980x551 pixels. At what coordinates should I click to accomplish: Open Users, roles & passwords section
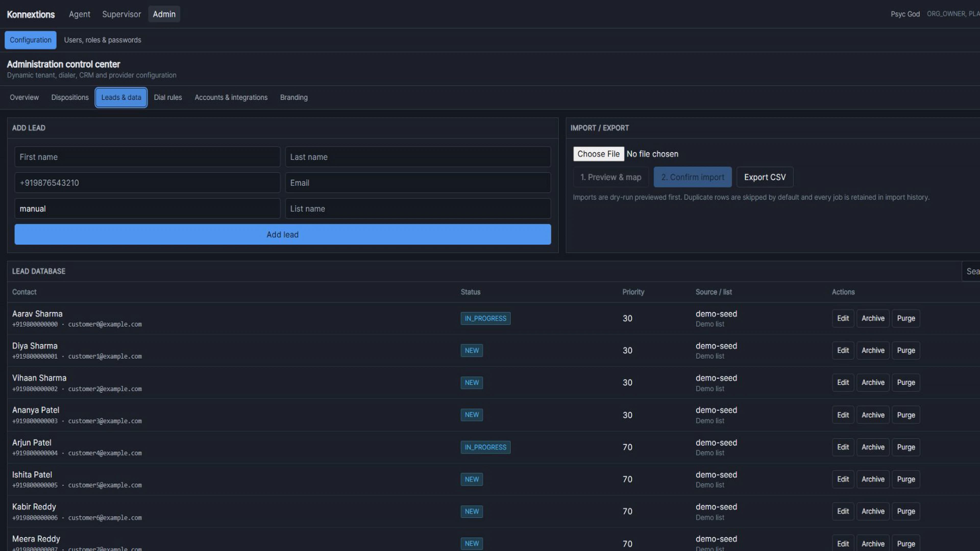(x=102, y=40)
